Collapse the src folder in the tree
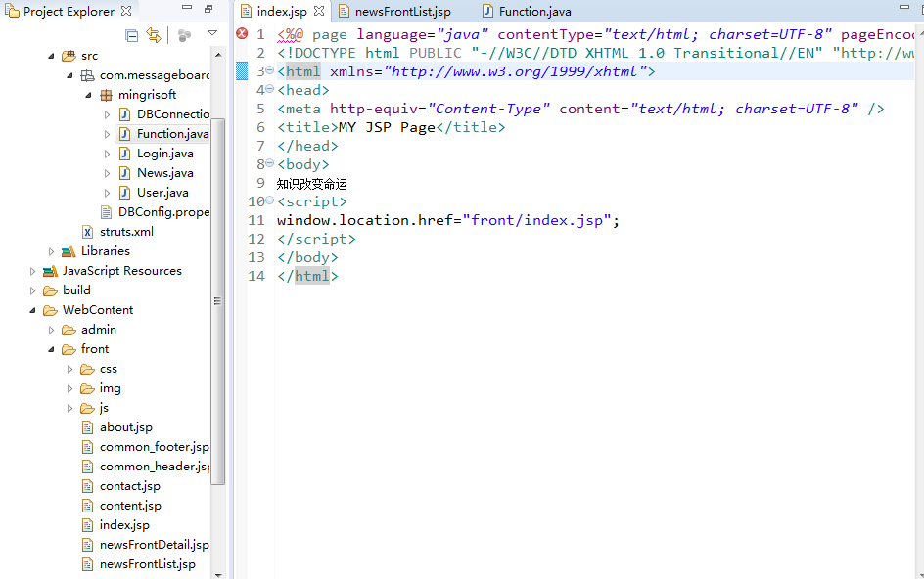Viewport: 924px width, 579px height. [x=51, y=56]
